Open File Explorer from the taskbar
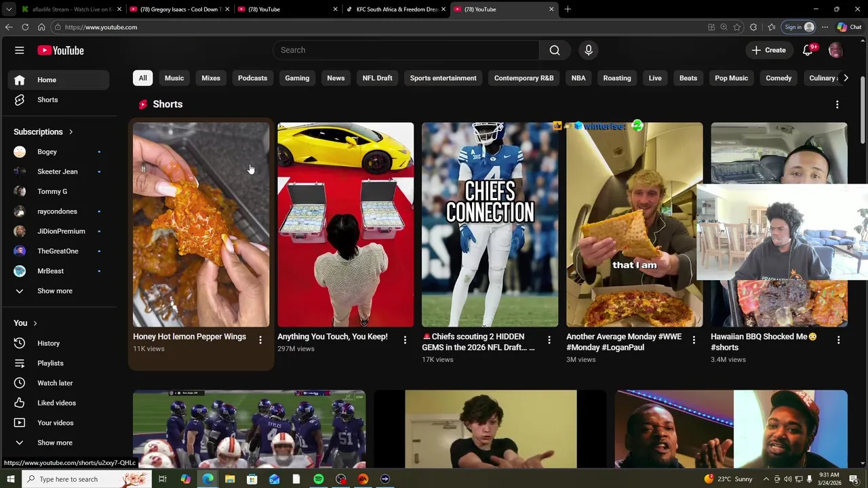Viewport: 868px width, 488px height. 230,479
